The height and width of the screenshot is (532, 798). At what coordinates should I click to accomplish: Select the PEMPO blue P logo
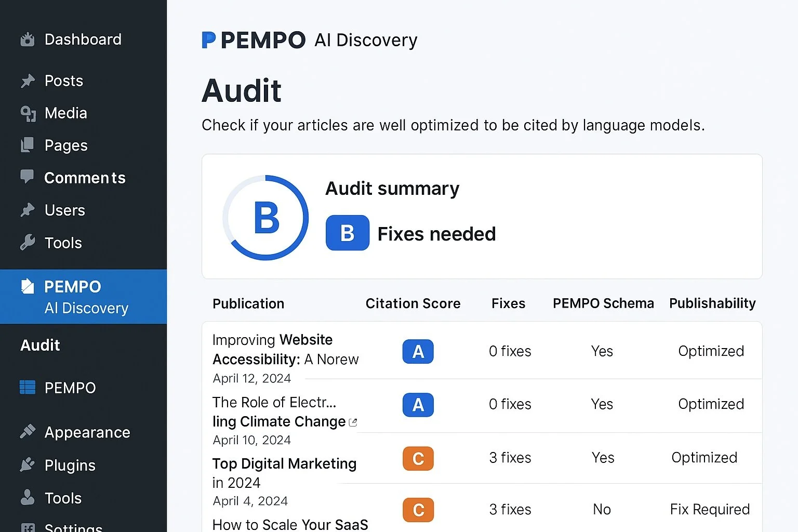[209, 40]
